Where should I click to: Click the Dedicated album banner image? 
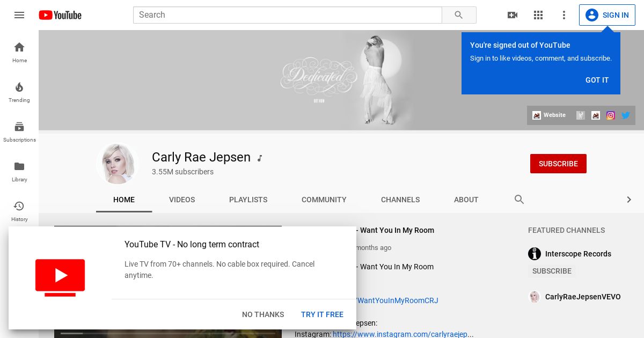tap(341, 80)
